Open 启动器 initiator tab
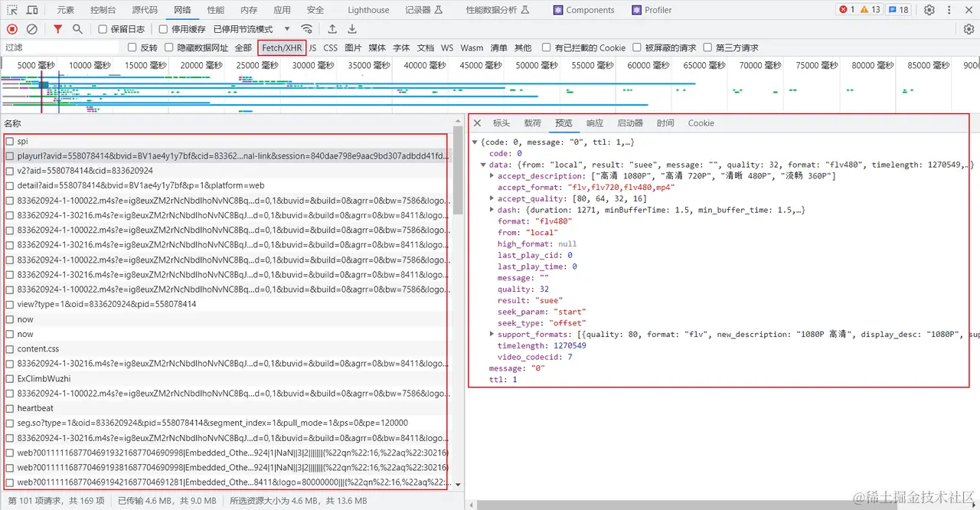The width and height of the screenshot is (980, 510). [x=630, y=123]
